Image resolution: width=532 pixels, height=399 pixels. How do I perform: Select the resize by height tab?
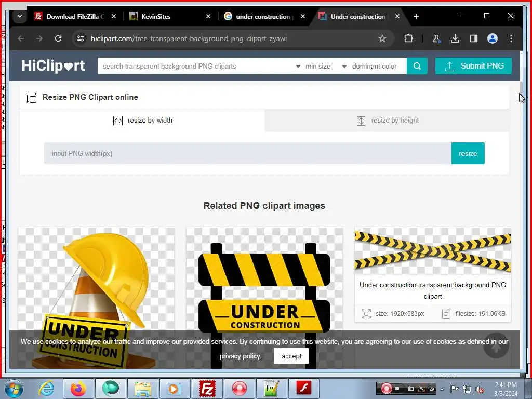pyautogui.click(x=387, y=121)
